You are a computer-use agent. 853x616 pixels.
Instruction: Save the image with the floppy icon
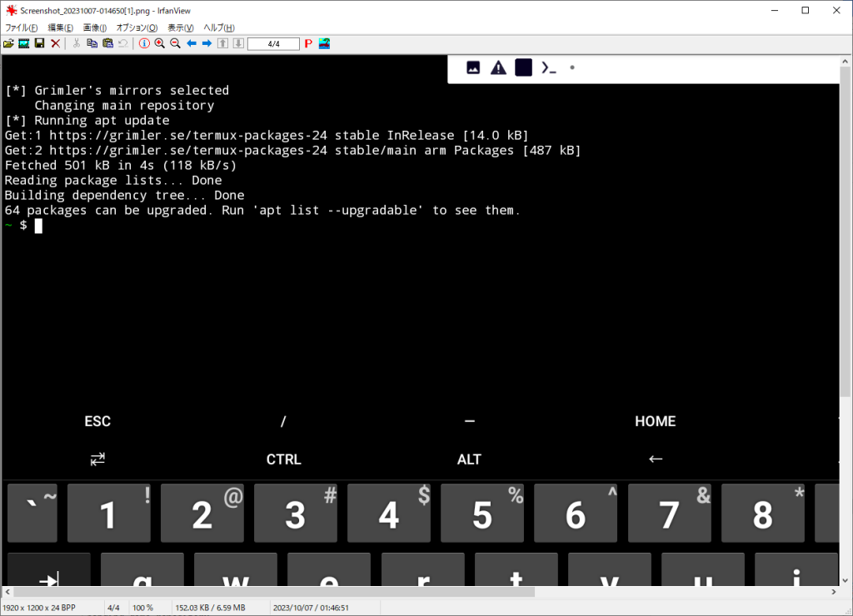coord(39,43)
